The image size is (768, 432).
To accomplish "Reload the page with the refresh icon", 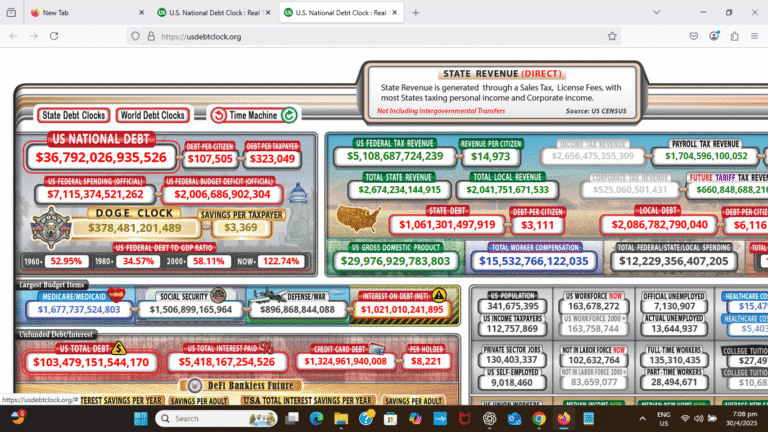I will coord(54,36).
